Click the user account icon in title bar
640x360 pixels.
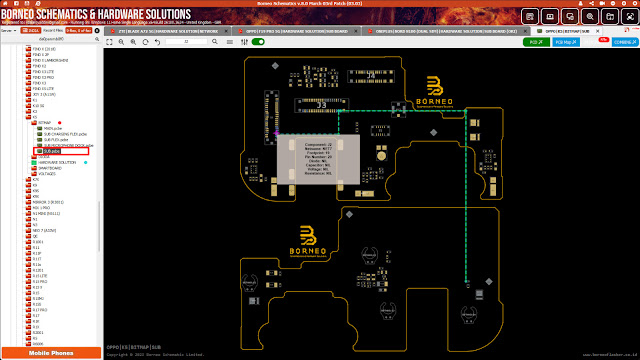coord(580,3)
